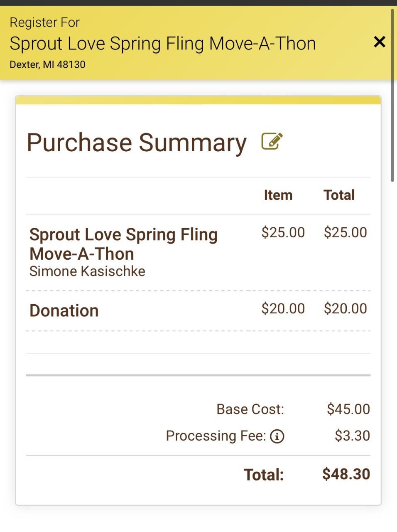
Task: Click the $25.00 price in the Item column
Action: (x=283, y=232)
